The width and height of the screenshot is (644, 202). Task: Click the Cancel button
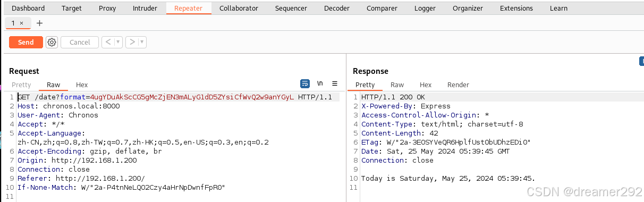click(x=80, y=43)
